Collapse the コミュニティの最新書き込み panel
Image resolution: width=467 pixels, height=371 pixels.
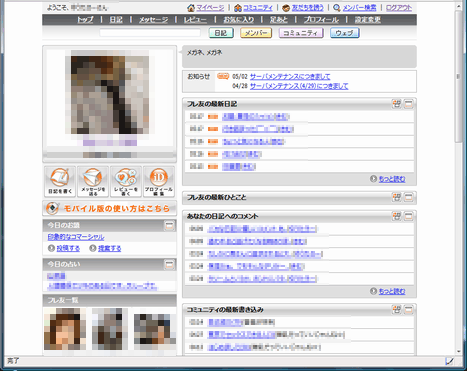click(408, 309)
